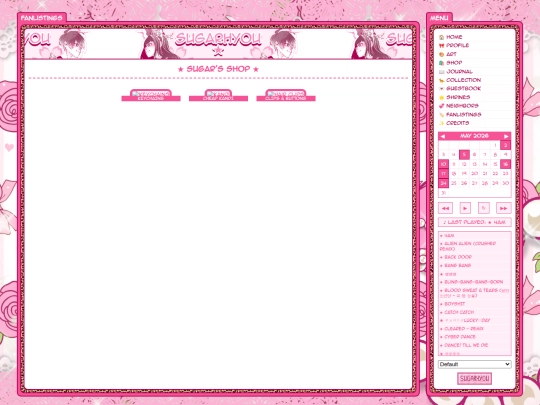The image size is (540, 405).
Task: Open the Cheap Kandi shop category
Action: pyautogui.click(x=218, y=95)
